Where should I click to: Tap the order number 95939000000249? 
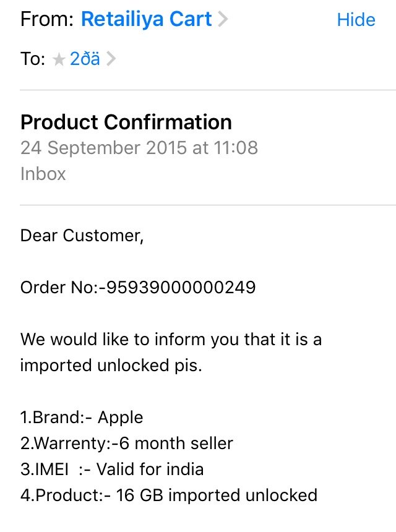pyautogui.click(x=181, y=288)
